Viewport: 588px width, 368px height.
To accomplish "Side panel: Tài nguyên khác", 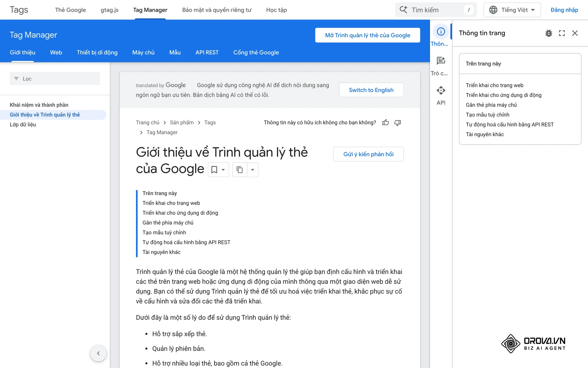I will pos(485,134).
